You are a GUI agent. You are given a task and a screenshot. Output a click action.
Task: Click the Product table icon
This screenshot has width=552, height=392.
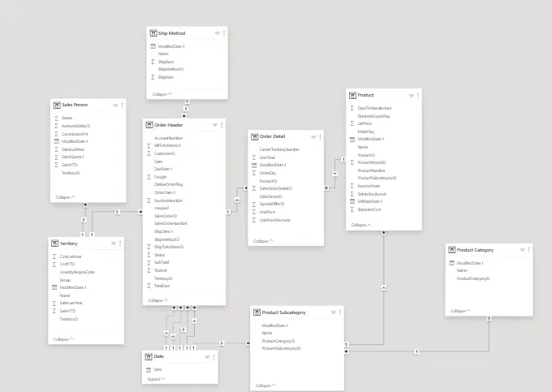[352, 95]
